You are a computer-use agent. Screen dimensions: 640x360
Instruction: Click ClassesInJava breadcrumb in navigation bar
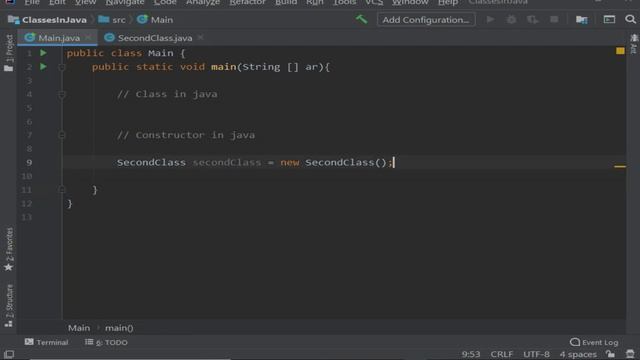point(48,20)
